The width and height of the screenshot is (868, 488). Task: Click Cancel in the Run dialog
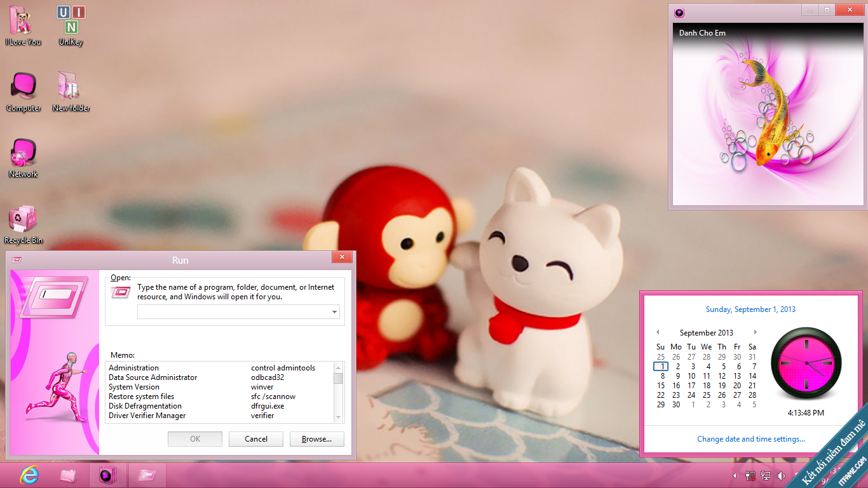pos(256,439)
